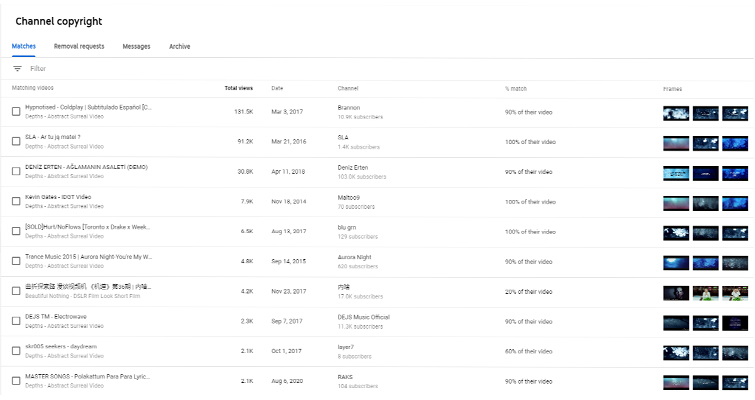Open the Brannon channel link
755x400 pixels.
click(x=349, y=108)
